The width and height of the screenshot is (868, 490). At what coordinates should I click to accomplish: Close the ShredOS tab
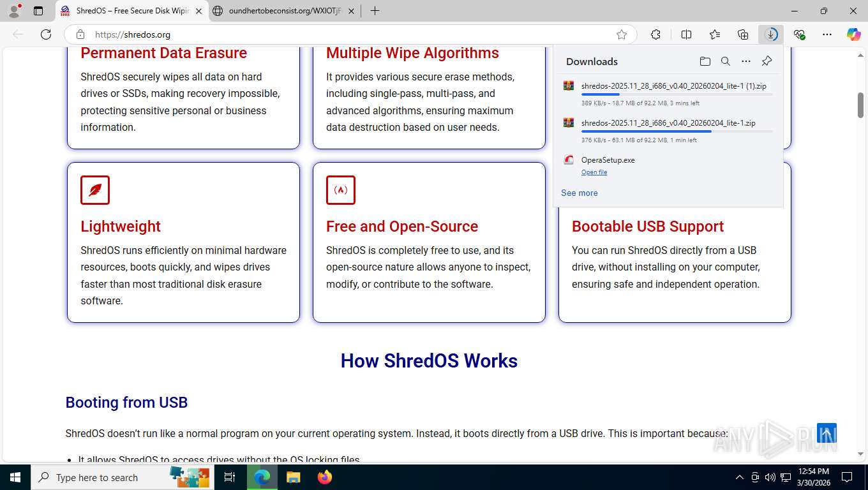[199, 11]
